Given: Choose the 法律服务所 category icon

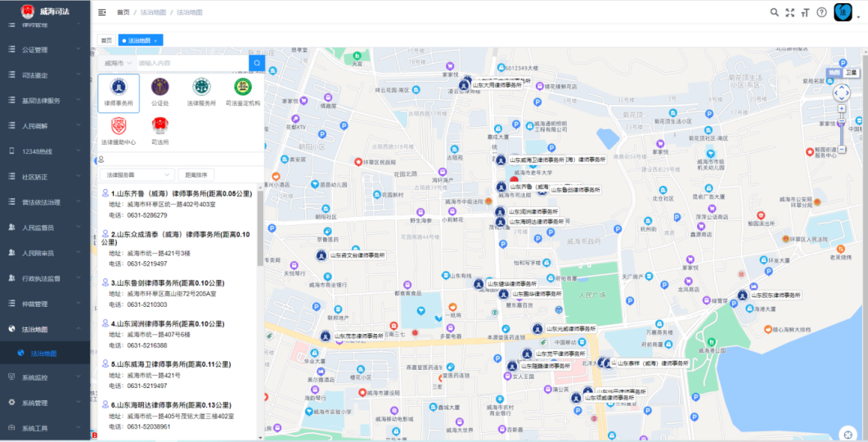Looking at the screenshot, I should 200,92.
